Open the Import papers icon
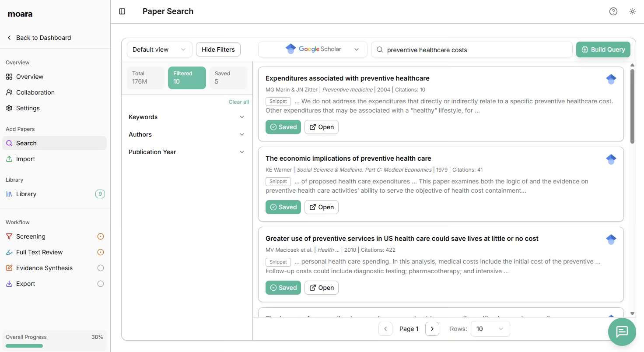This screenshot has height=352, width=644. (x=9, y=159)
